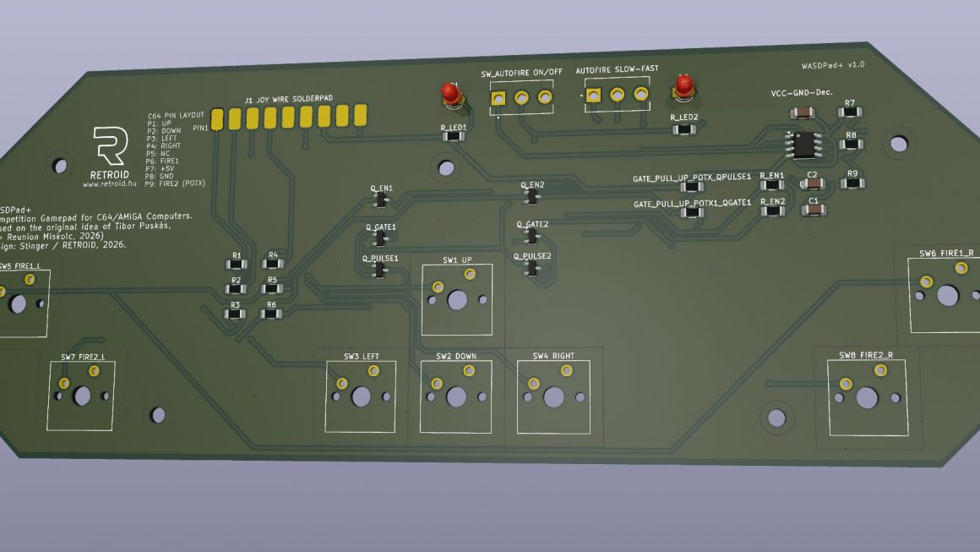Click the SW_AUTOFIRE ON/OFF header middle pin

tap(521, 100)
